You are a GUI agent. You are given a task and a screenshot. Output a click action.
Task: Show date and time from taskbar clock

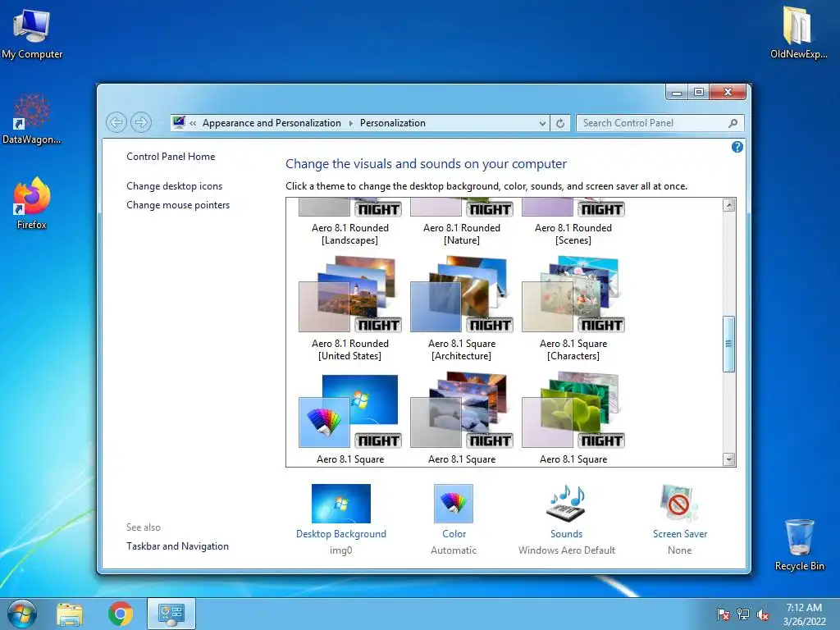pos(804,614)
